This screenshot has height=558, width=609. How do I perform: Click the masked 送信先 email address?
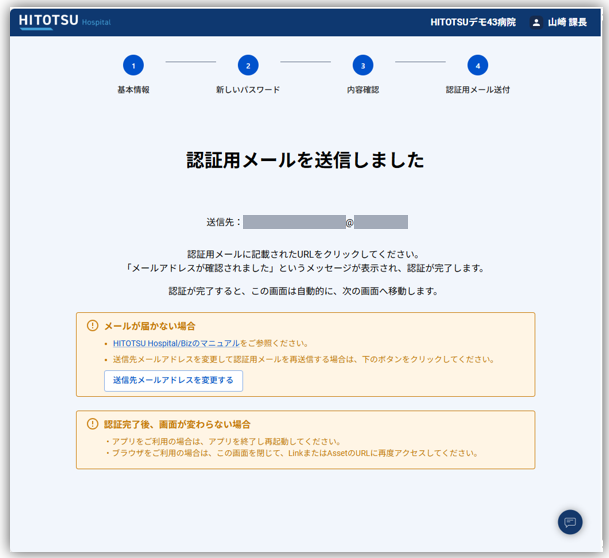(x=325, y=222)
